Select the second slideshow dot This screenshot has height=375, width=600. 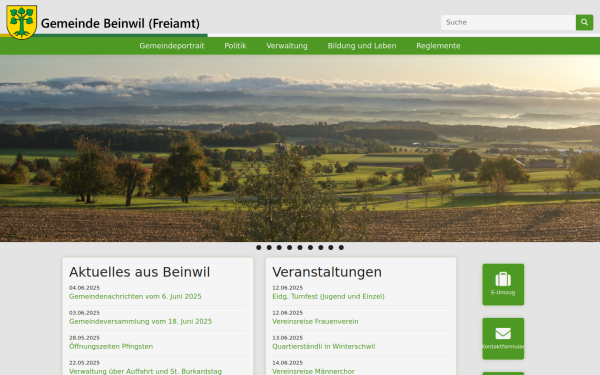click(269, 248)
